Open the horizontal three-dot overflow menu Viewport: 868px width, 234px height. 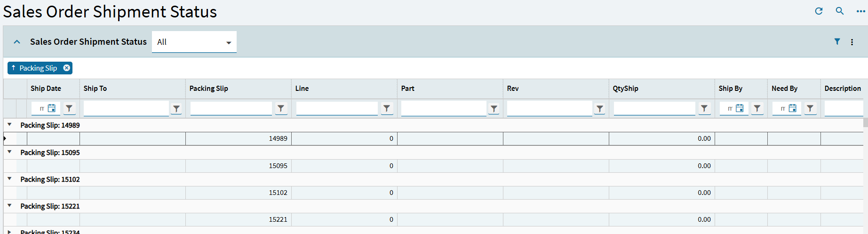tap(860, 11)
